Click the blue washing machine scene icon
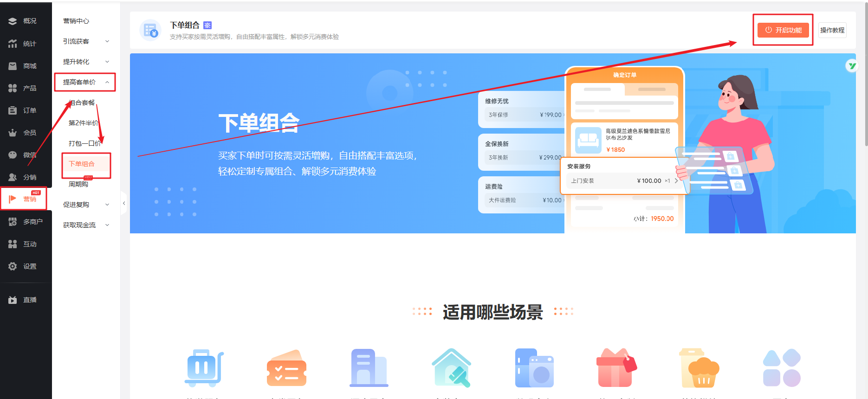The height and width of the screenshot is (399, 868). [534, 368]
